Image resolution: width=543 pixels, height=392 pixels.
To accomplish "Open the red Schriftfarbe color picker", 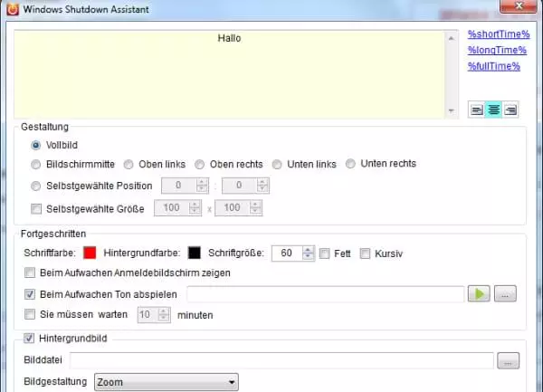I will (x=90, y=253).
